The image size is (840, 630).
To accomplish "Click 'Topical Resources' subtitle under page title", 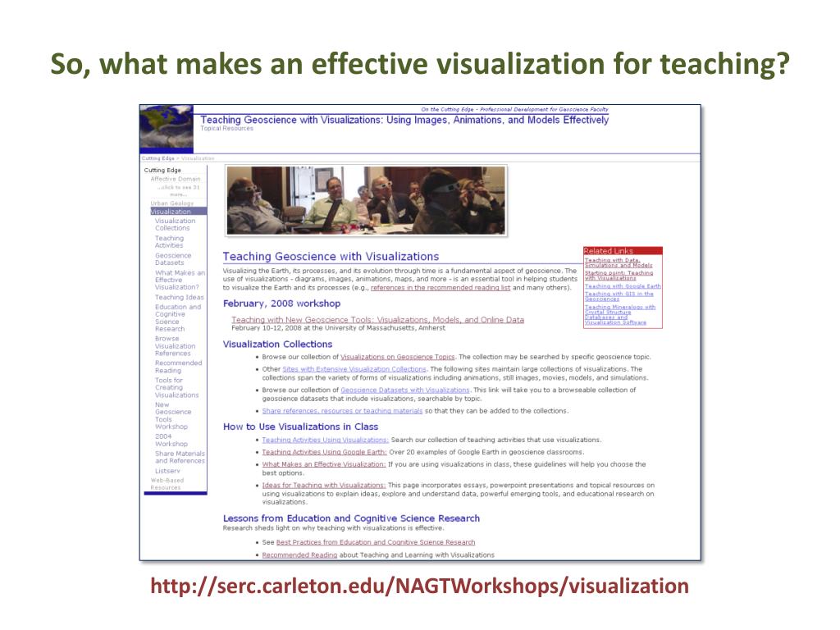I will tap(226, 129).
